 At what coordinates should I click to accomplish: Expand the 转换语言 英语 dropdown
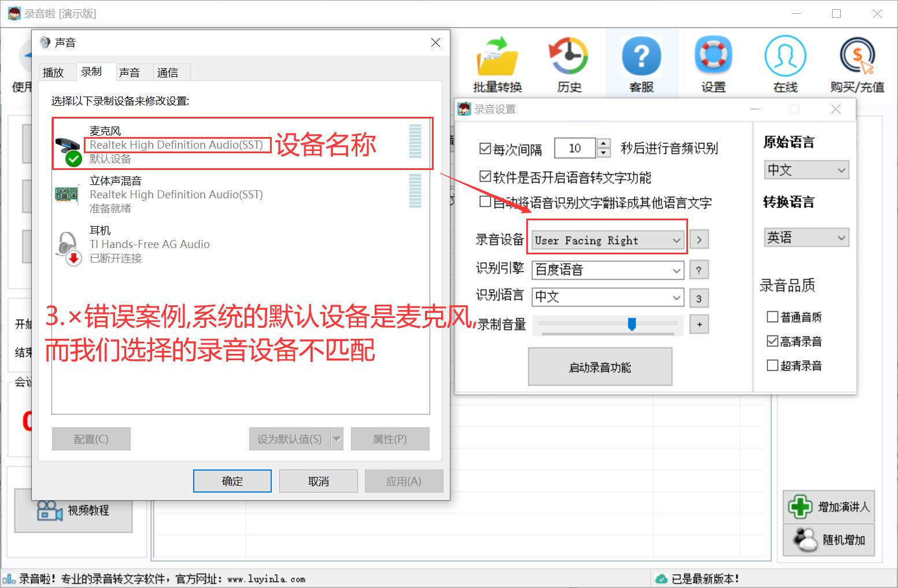point(806,237)
